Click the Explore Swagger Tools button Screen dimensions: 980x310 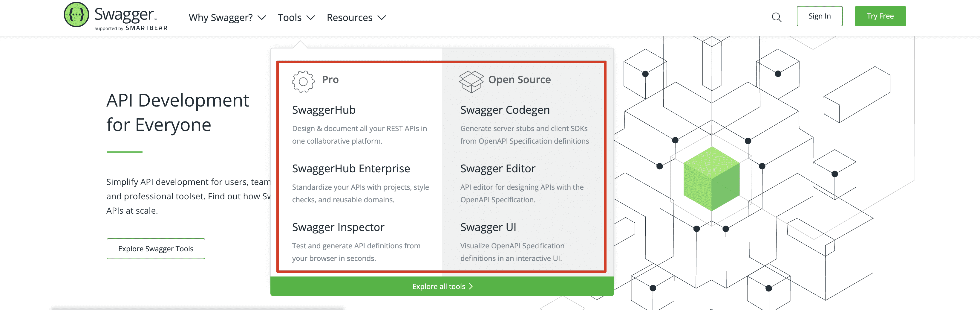156,249
